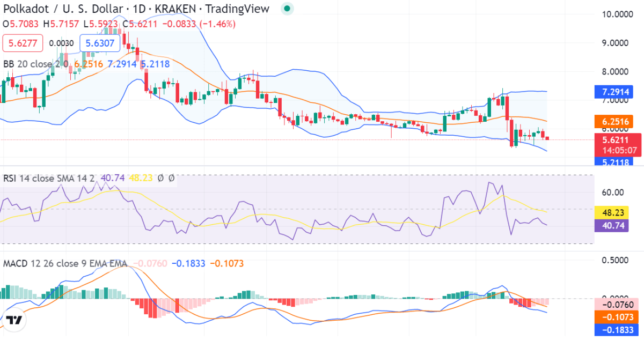Click the C5.6211 close price value

[x=140, y=24]
